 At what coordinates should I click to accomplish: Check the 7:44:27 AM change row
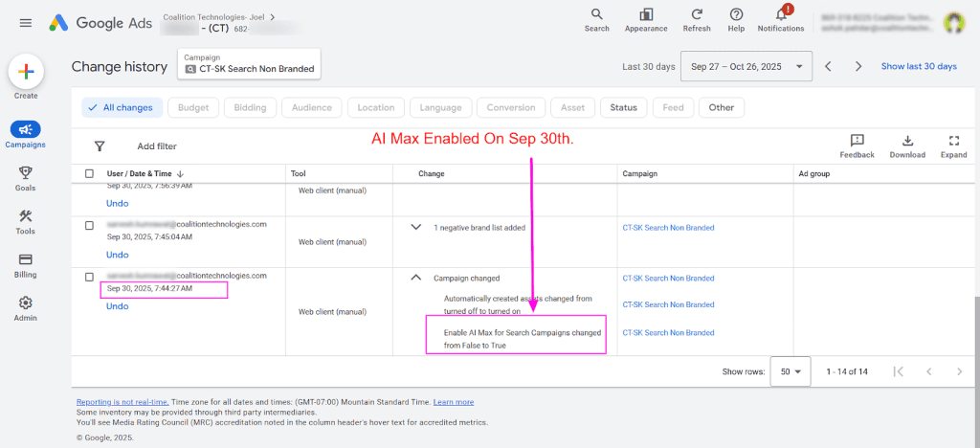pos(89,277)
